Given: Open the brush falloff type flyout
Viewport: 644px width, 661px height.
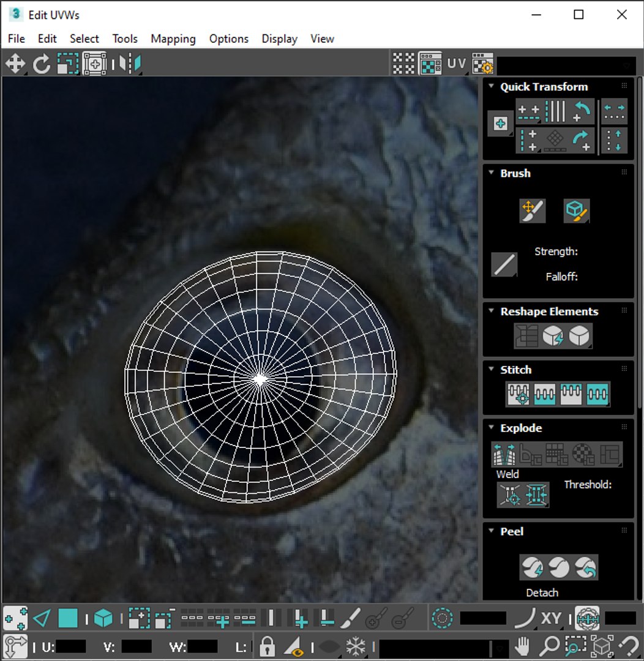Looking at the screenshot, I should click(x=504, y=264).
